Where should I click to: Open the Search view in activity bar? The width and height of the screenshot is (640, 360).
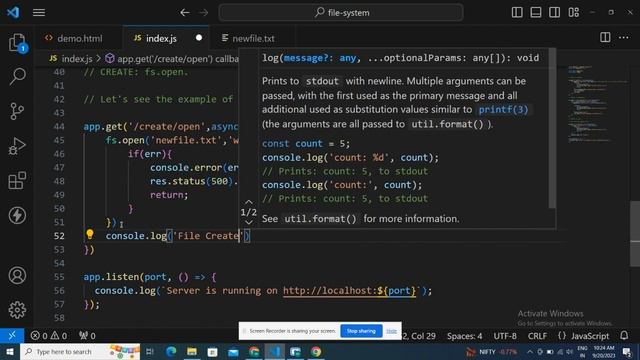click(17, 76)
